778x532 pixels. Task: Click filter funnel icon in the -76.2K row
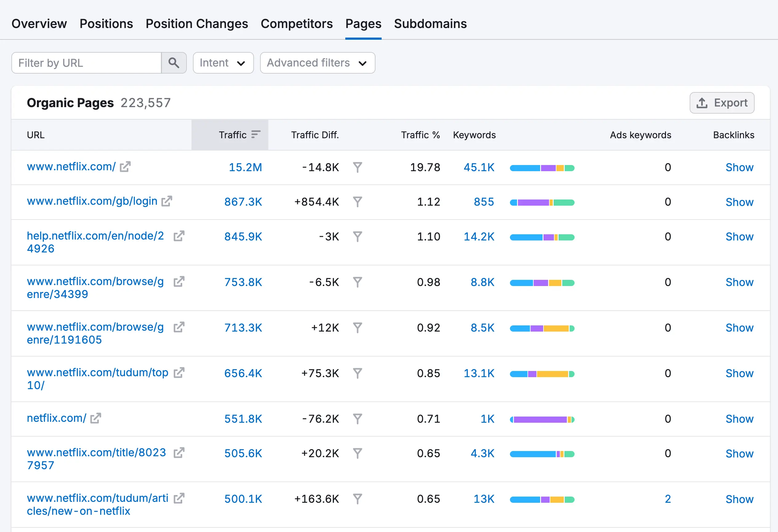(358, 419)
